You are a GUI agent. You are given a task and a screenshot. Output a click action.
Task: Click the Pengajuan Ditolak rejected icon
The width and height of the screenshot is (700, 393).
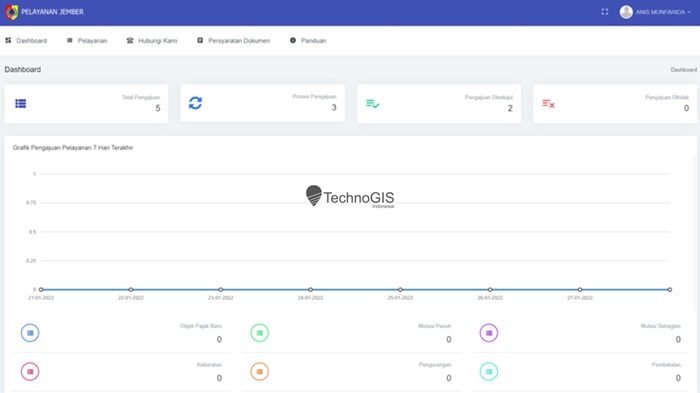tap(548, 104)
